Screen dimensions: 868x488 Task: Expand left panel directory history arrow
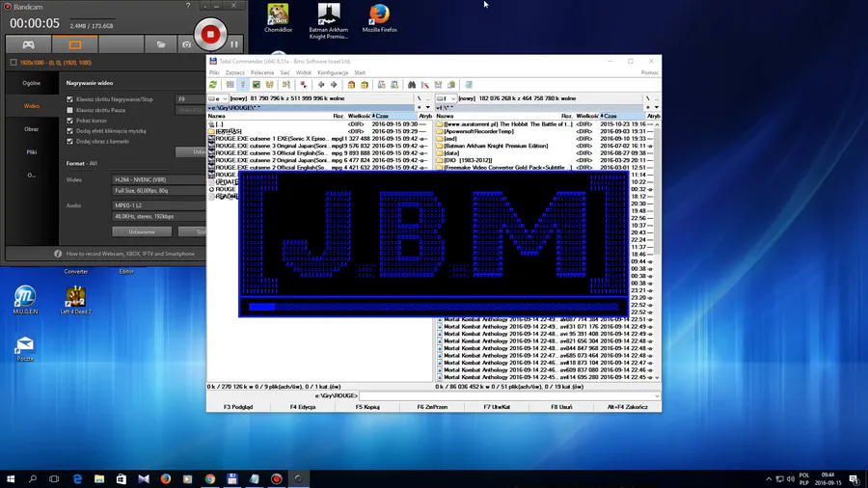pos(427,107)
